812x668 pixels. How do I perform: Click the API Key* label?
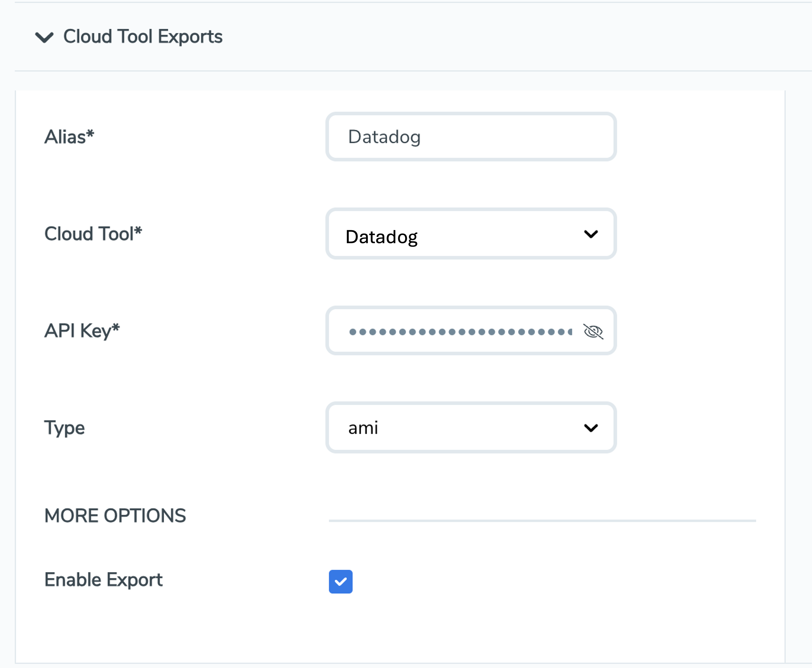(x=82, y=331)
